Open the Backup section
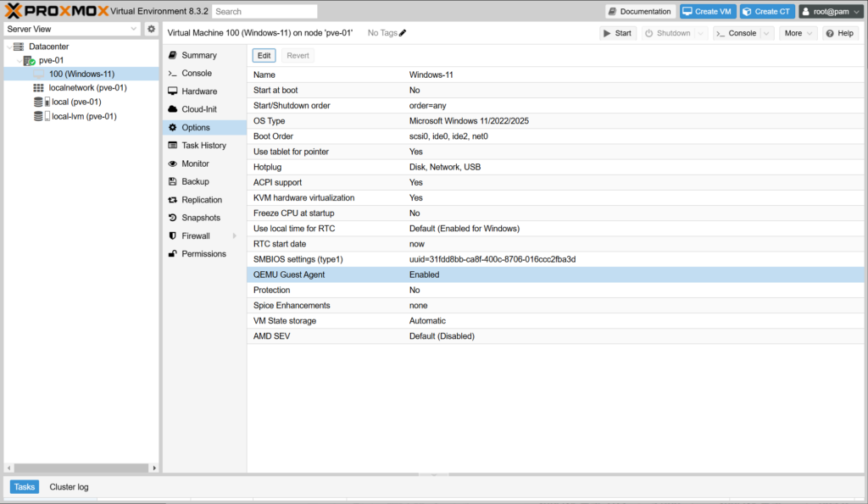This screenshot has height=504, width=868. tap(195, 182)
